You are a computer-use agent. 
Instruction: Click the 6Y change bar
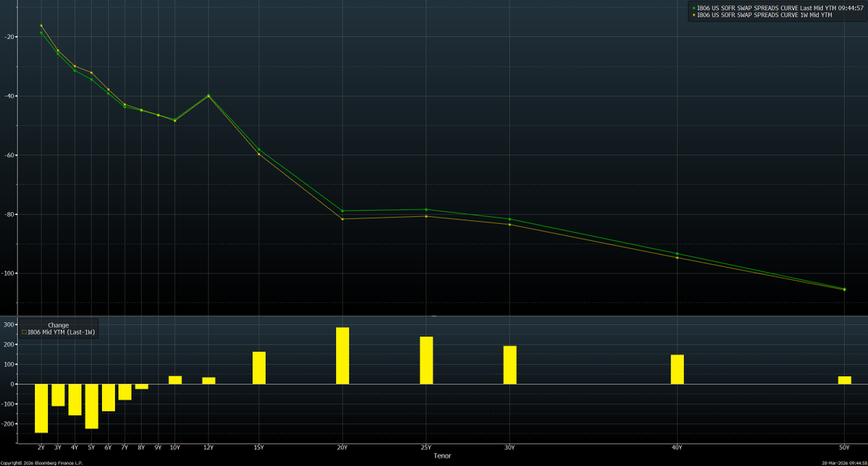(x=108, y=397)
